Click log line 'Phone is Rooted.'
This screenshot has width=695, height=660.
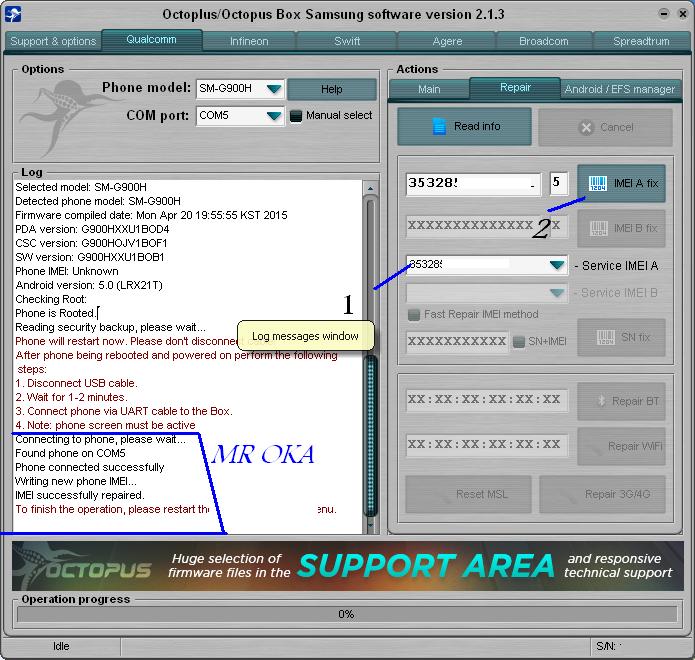[56, 313]
